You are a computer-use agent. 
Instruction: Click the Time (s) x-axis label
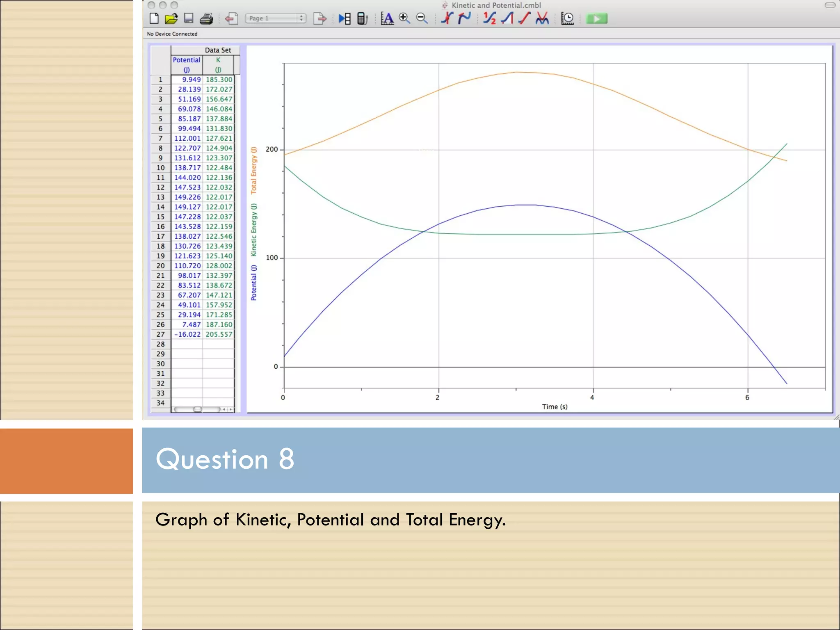555,406
